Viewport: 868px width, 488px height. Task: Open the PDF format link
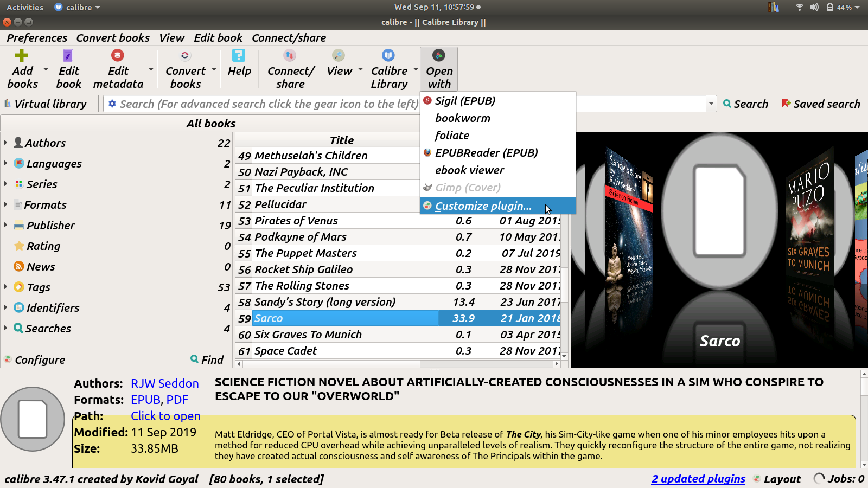[177, 400]
